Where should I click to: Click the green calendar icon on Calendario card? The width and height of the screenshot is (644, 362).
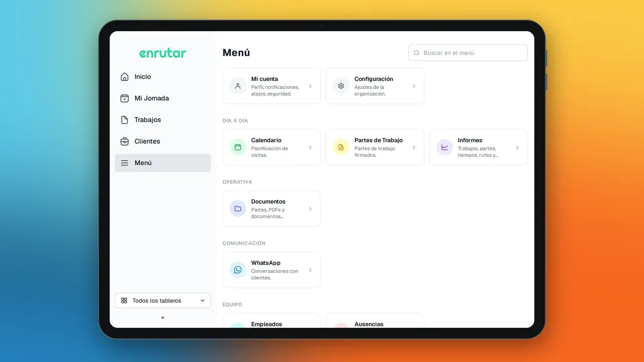(x=238, y=147)
